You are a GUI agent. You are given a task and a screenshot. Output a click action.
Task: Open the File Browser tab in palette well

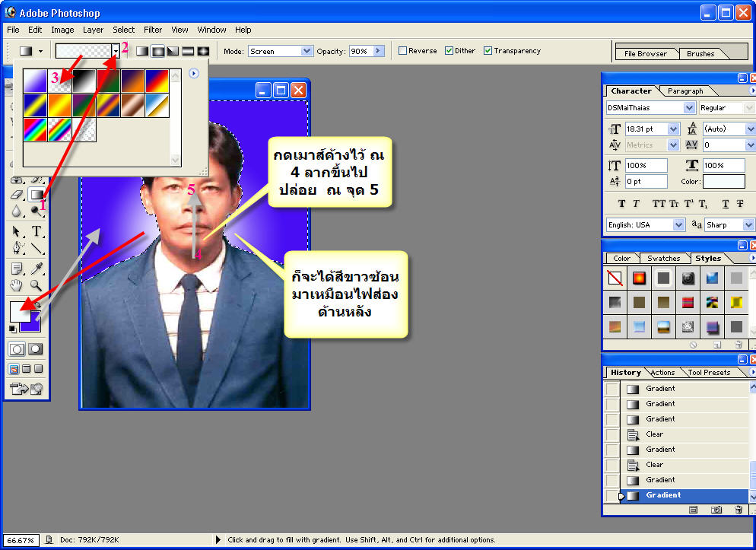click(x=646, y=54)
